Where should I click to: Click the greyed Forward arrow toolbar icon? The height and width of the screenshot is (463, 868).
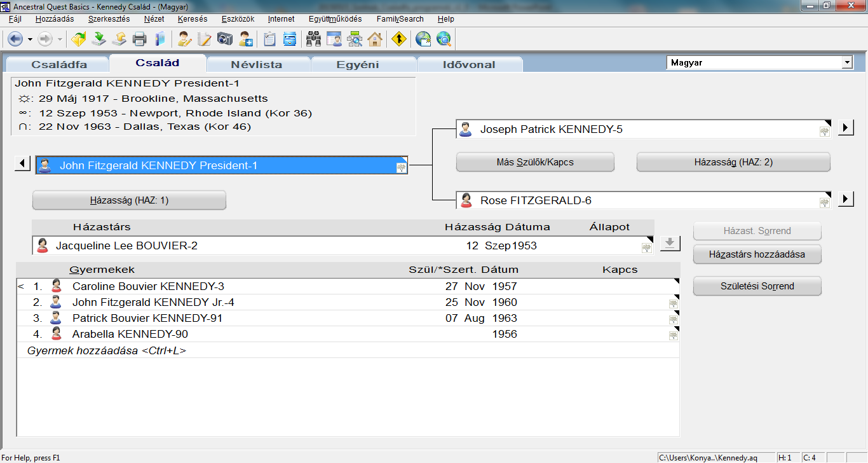pos(45,39)
